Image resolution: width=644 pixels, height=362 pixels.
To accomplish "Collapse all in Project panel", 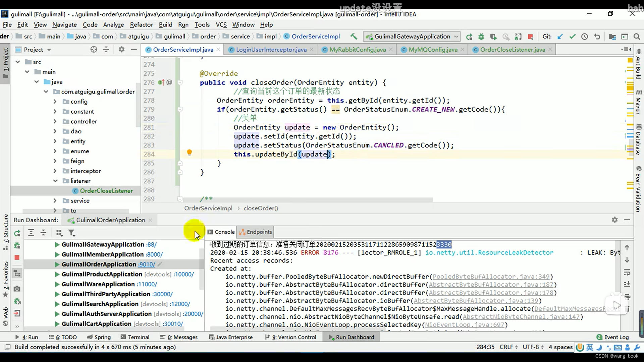I will (106, 50).
